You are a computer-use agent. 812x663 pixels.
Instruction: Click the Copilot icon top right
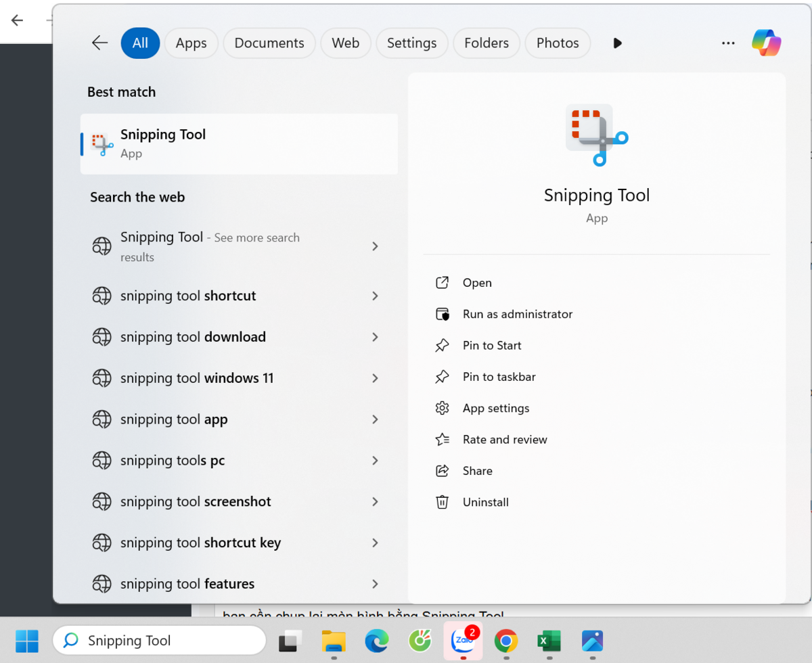(766, 42)
